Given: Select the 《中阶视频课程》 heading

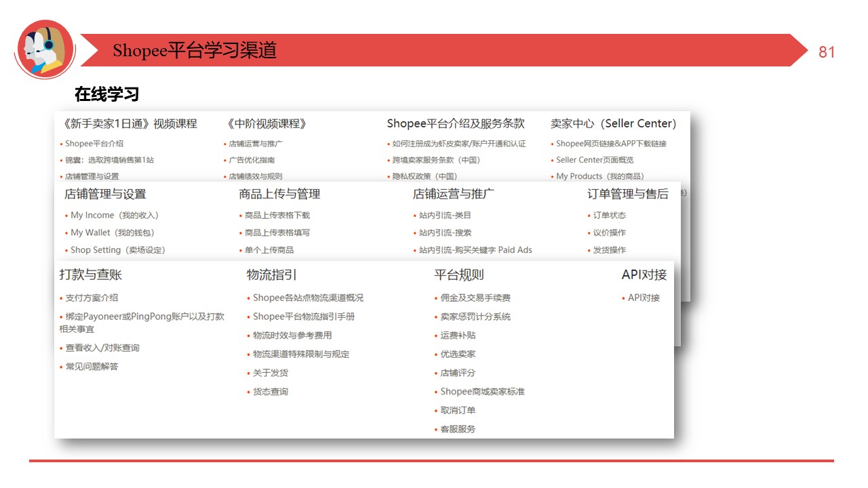Looking at the screenshot, I should (267, 123).
